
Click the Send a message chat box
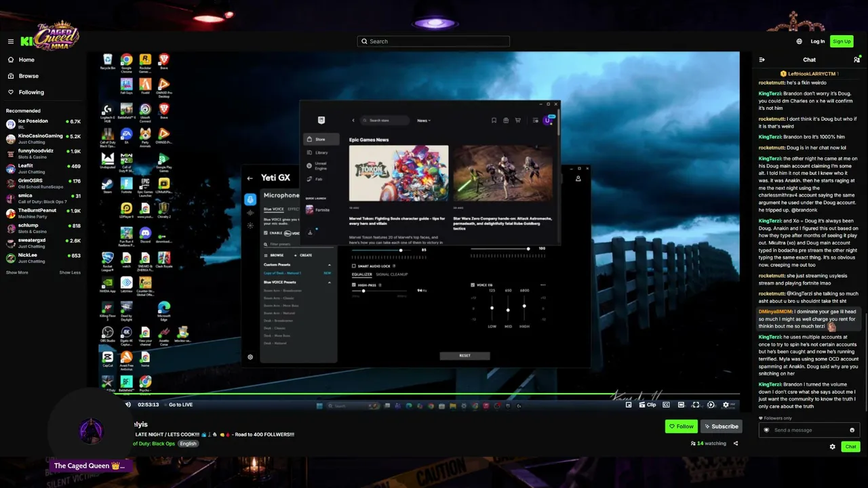(x=809, y=430)
